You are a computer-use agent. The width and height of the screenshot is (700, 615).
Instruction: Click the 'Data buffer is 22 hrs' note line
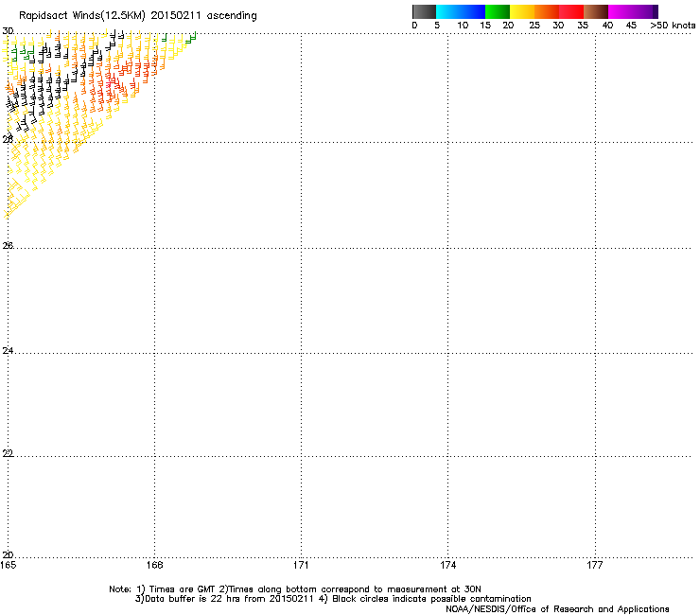333,599
